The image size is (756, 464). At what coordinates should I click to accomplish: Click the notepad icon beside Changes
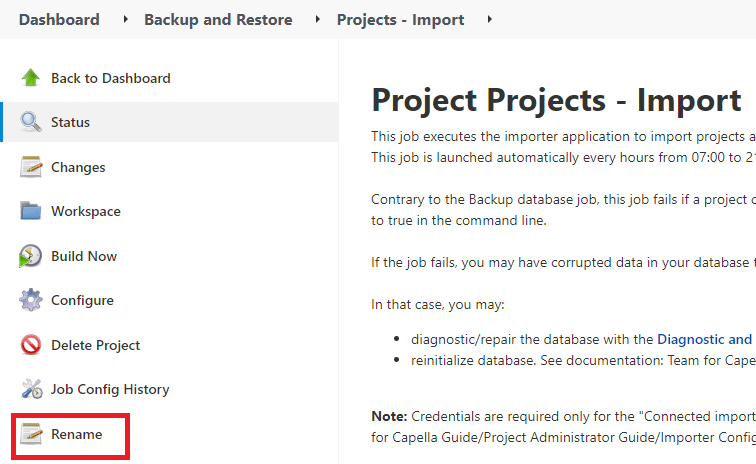[31, 167]
